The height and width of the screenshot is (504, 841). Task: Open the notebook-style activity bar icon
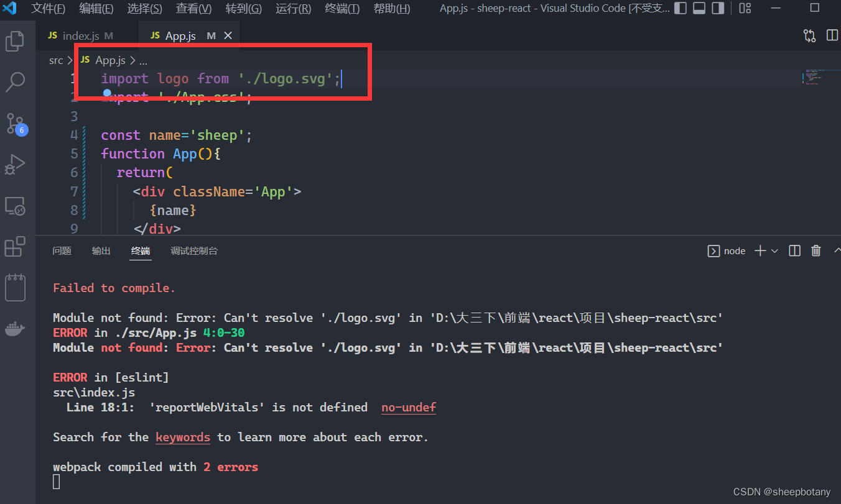[x=15, y=288]
